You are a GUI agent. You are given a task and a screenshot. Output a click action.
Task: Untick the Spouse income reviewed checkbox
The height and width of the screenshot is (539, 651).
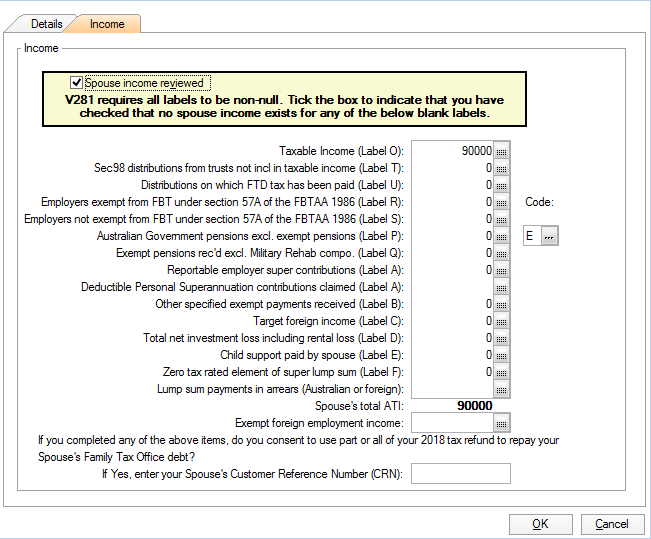(x=77, y=83)
